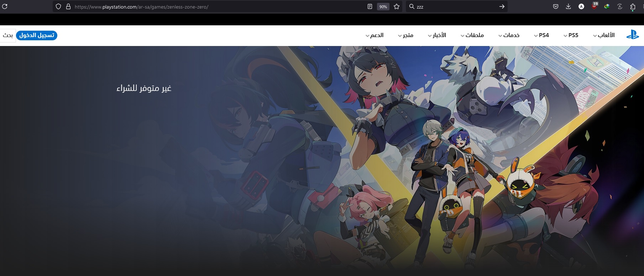The image size is (644, 276).
Task: Open the browser downloads panel
Action: [x=568, y=6]
